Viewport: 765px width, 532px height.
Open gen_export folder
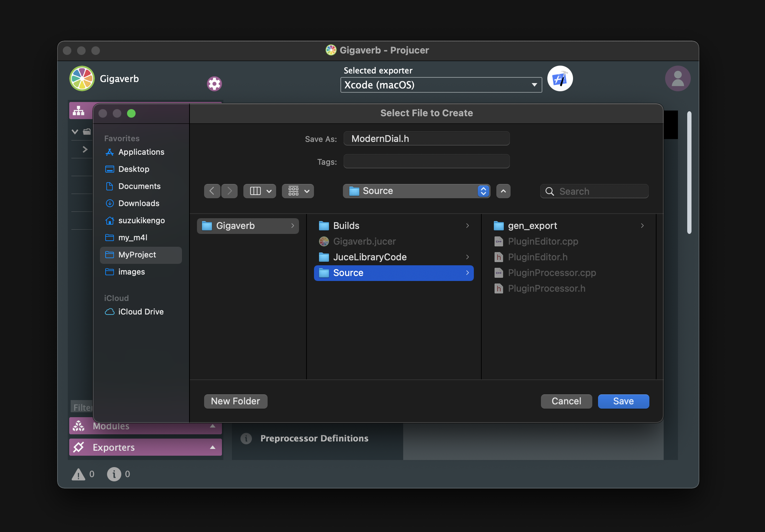569,226
